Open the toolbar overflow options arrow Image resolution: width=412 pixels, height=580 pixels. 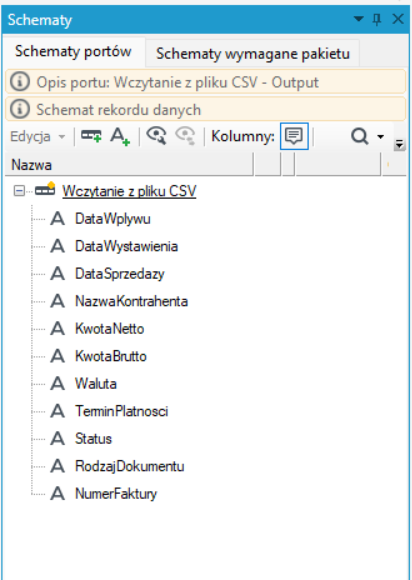tap(399, 145)
